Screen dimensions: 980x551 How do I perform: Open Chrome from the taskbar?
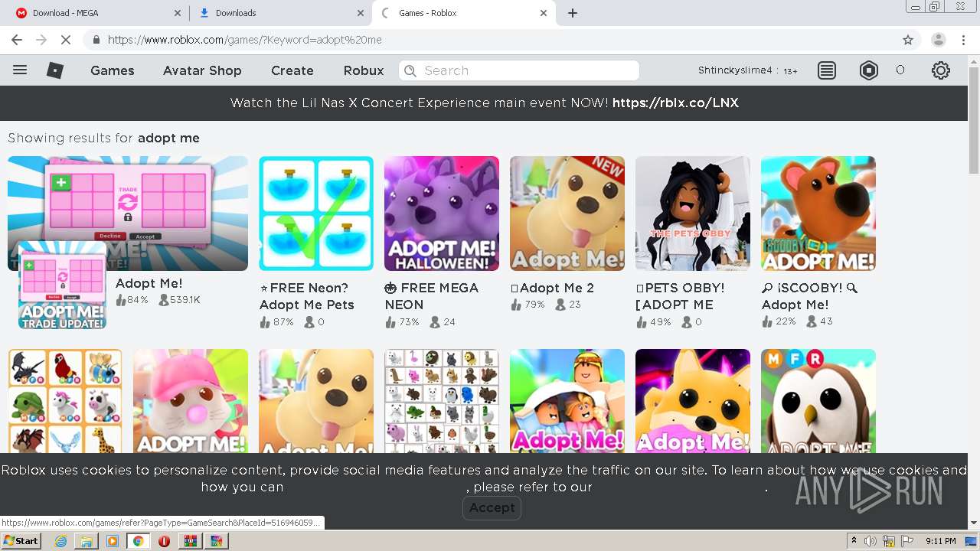pos(138,541)
